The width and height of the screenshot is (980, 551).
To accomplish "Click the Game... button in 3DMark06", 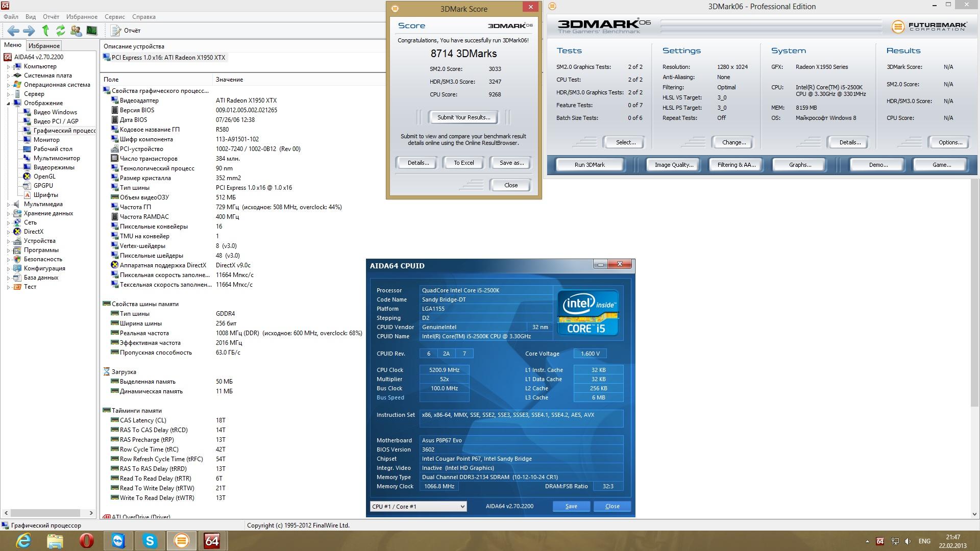I will click(941, 165).
